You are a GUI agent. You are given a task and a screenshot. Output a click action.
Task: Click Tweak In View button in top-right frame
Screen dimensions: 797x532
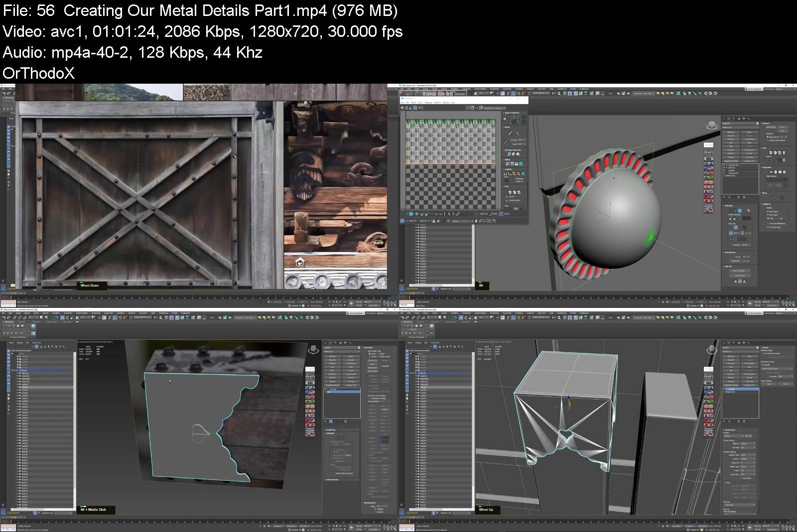point(740,275)
